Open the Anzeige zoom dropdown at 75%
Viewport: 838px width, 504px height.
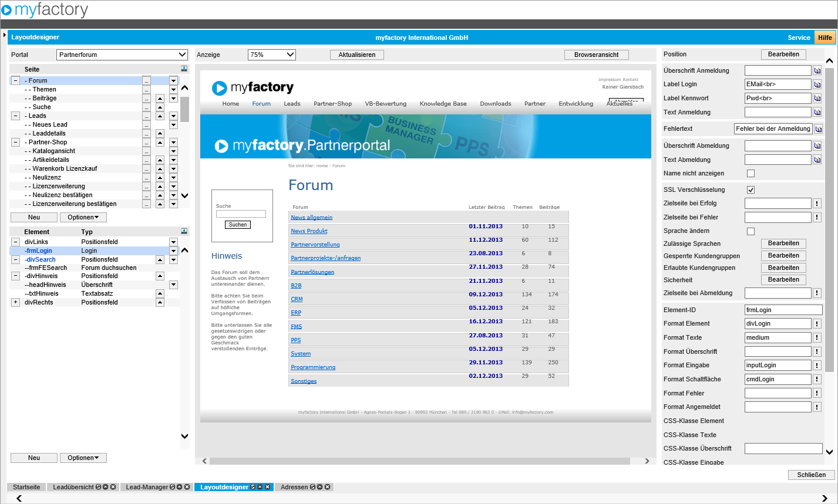272,55
